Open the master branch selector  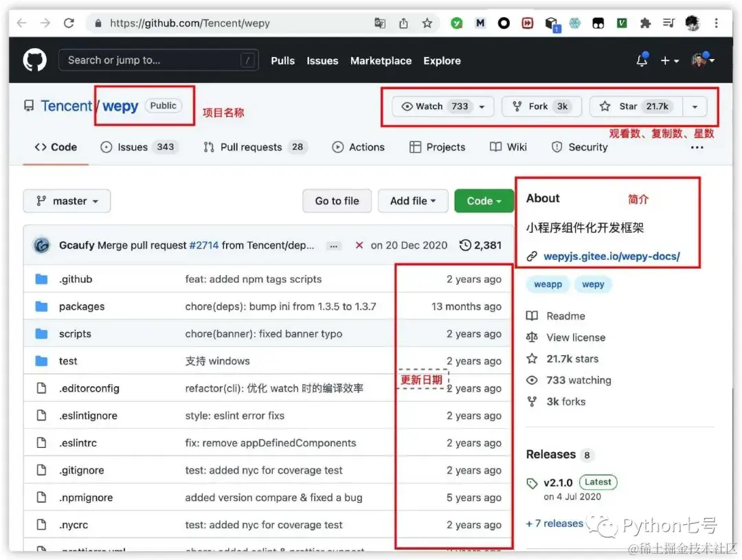[x=67, y=201]
